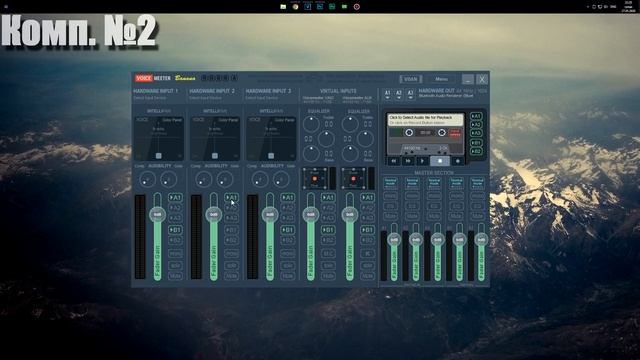The width and height of the screenshot is (640, 360).
Task: Open the Voicemeeter Menu
Action: click(441, 79)
